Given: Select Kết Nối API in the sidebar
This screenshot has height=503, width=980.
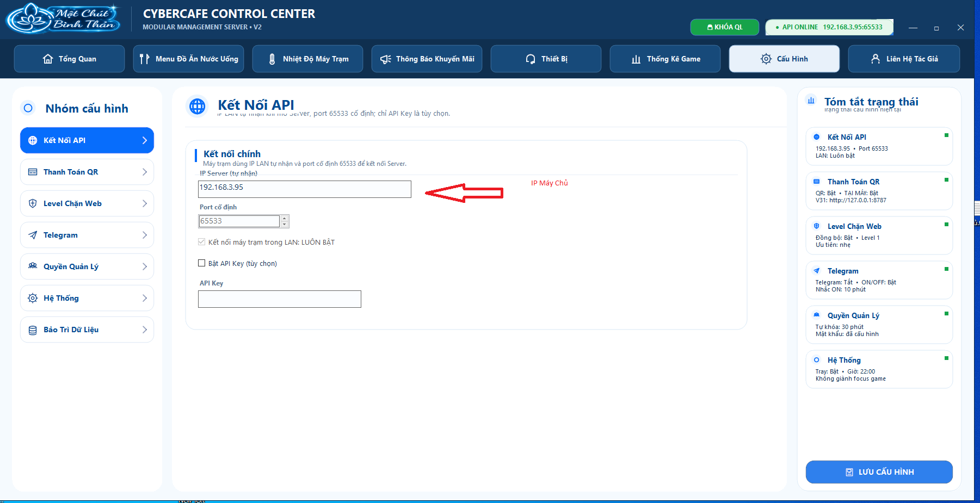Looking at the screenshot, I should tap(87, 140).
